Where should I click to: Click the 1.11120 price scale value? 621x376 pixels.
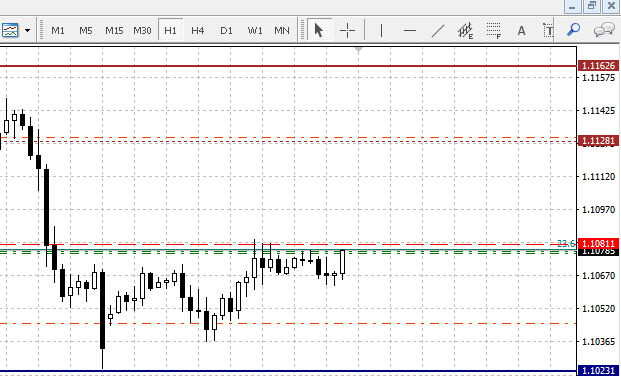click(598, 176)
